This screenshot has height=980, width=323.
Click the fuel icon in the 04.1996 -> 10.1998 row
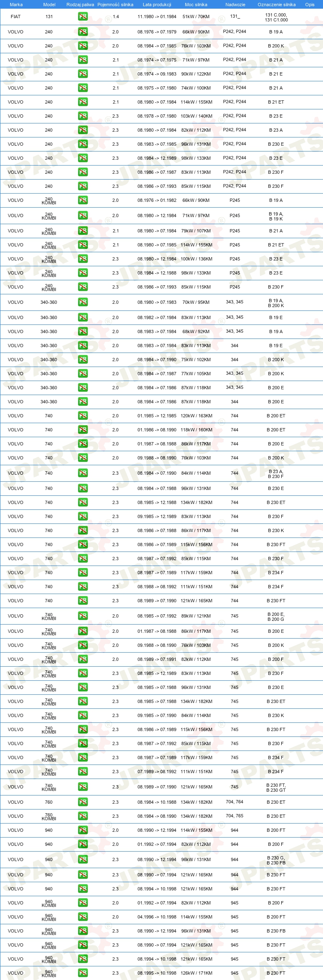(83, 917)
